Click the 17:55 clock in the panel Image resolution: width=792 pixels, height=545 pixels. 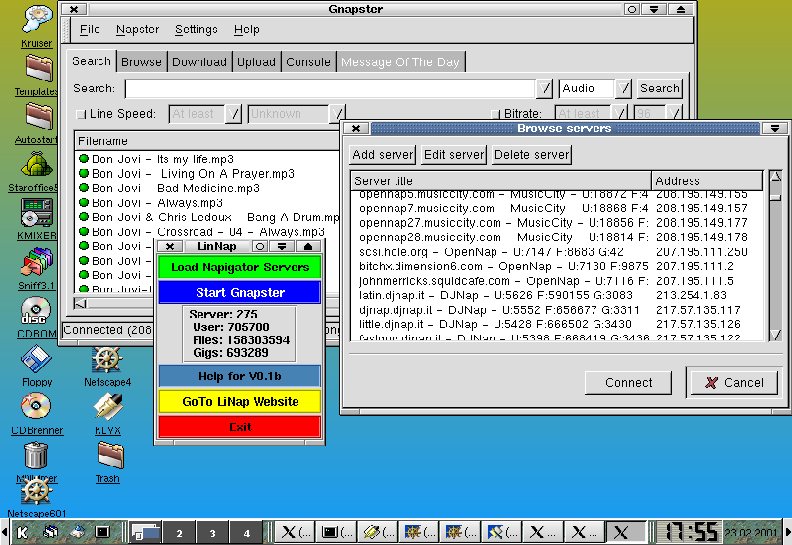point(691,532)
